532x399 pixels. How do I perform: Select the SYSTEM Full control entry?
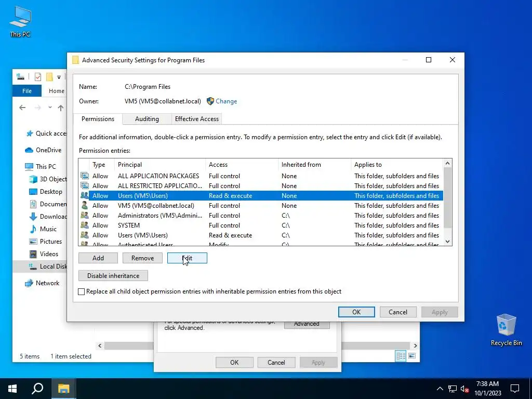coord(260,225)
